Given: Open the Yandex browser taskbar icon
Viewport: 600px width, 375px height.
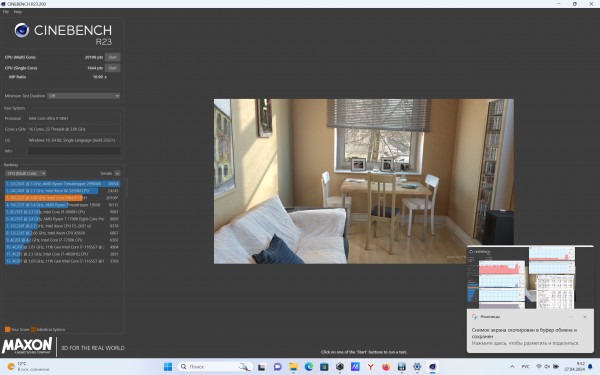Looking at the screenshot, I should coord(370,367).
